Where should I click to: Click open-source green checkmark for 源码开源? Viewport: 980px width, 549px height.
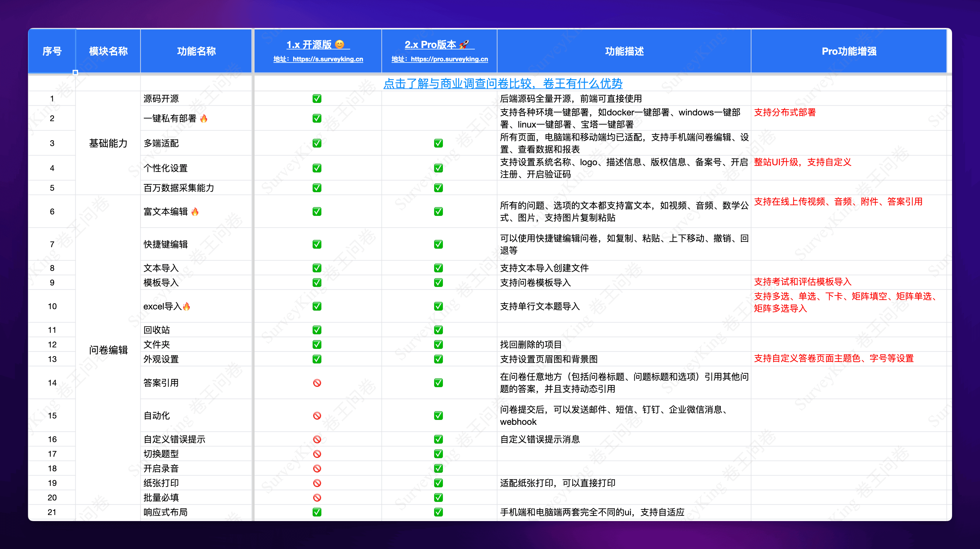coord(317,99)
